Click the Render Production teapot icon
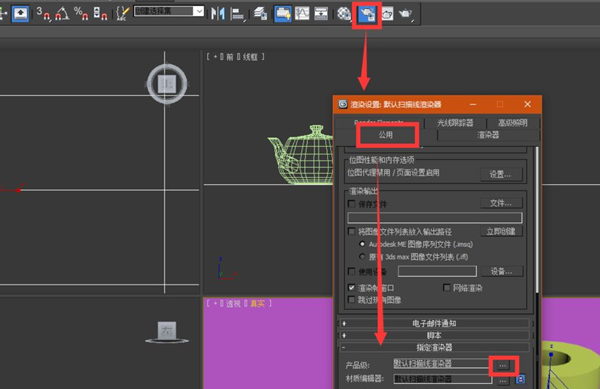The height and width of the screenshot is (389, 600). 405,14
